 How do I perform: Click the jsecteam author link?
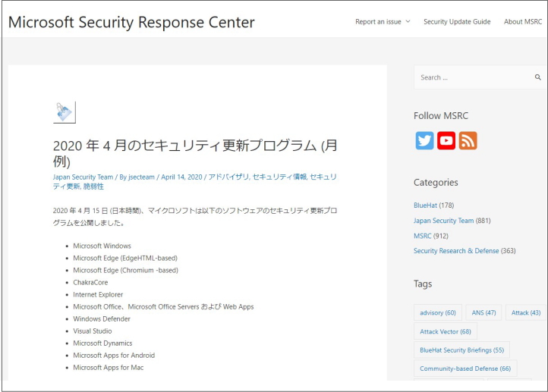tap(142, 177)
